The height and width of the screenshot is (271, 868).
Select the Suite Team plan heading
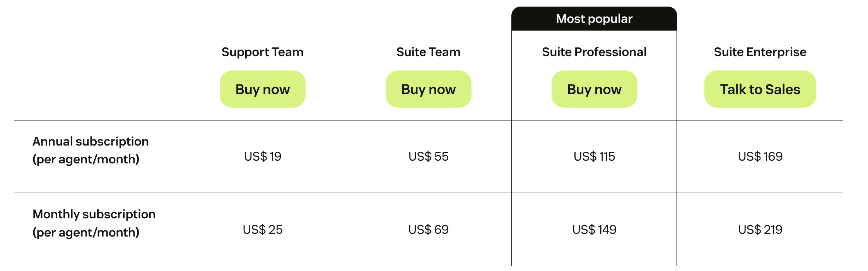coord(428,52)
